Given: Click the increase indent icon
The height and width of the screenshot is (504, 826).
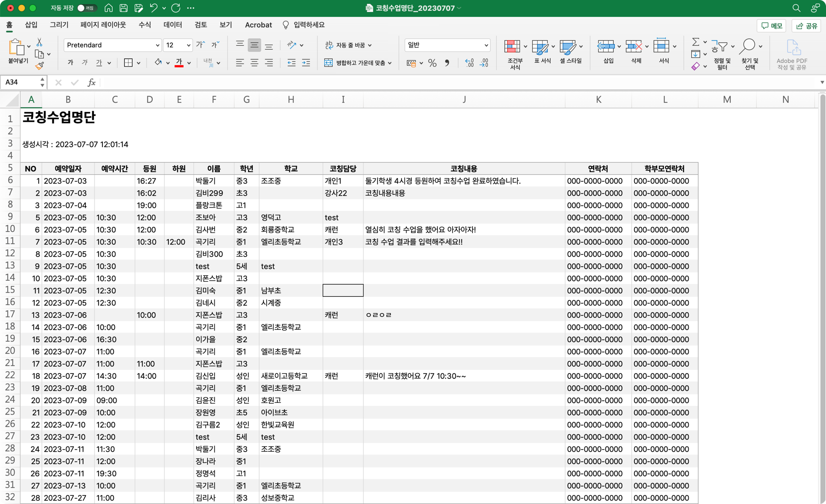Looking at the screenshot, I should tap(306, 63).
